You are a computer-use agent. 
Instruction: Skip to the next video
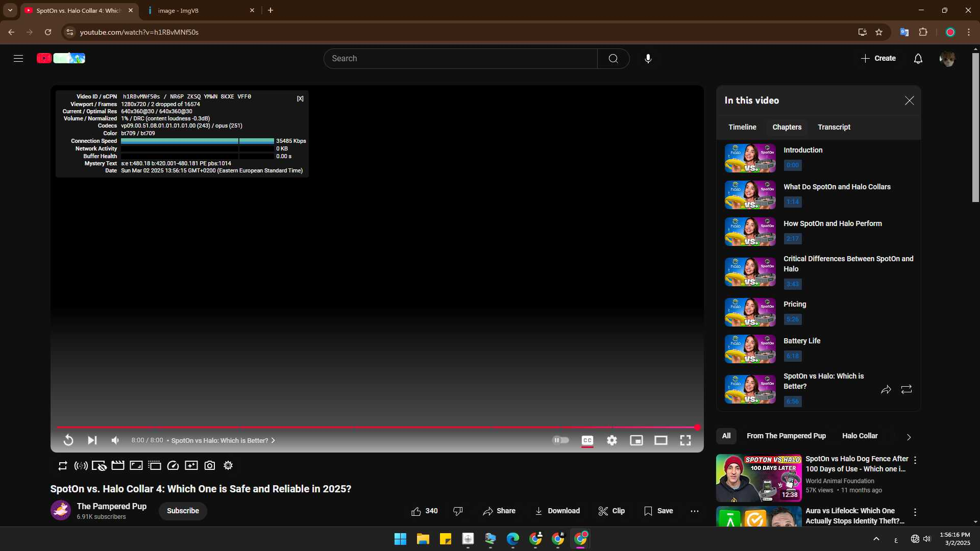coord(92,440)
